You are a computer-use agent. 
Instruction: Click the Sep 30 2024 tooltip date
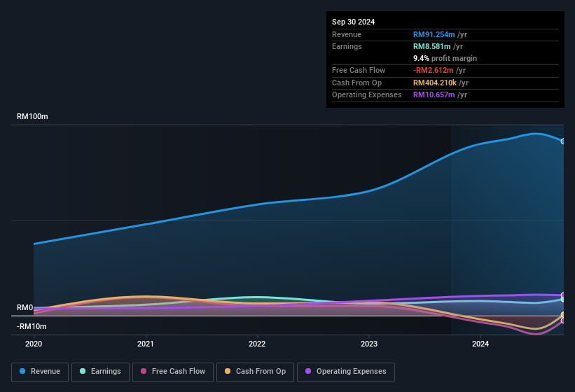click(354, 22)
